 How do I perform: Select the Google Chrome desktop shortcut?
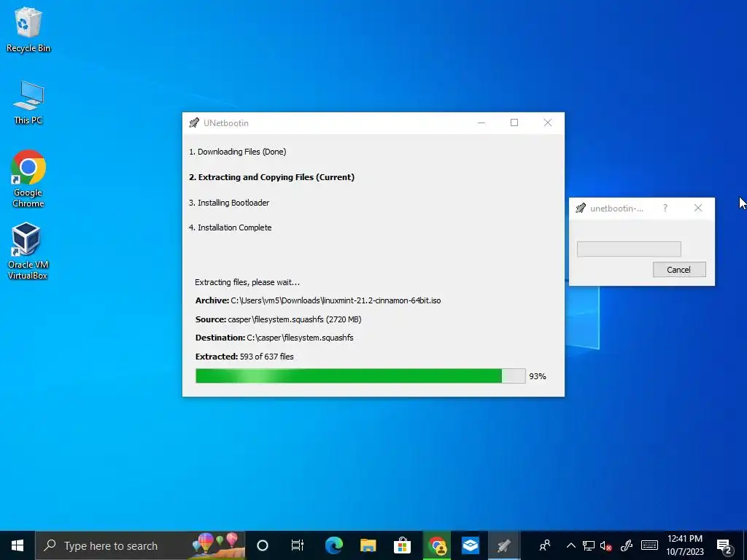point(28,179)
